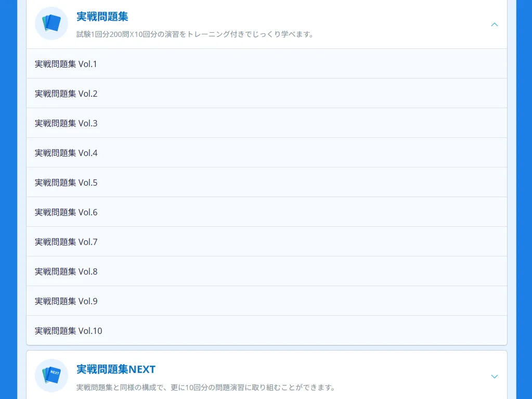The image size is (532, 399).
Task: Click the blue left page margin
Action: pos(8,208)
